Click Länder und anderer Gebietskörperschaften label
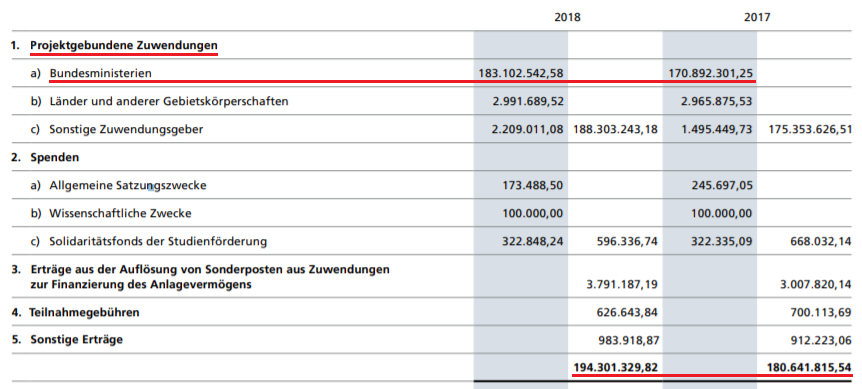862x389 pixels. coord(169,102)
